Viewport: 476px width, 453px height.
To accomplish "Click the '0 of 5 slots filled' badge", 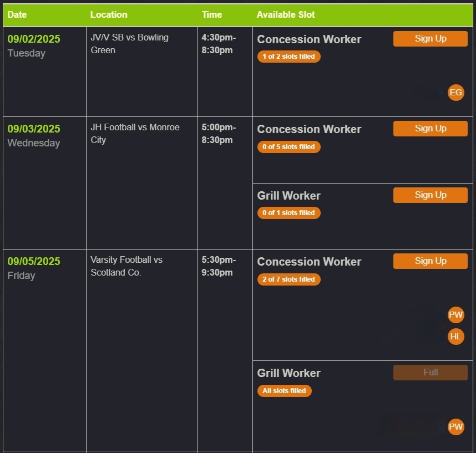I will pos(289,146).
